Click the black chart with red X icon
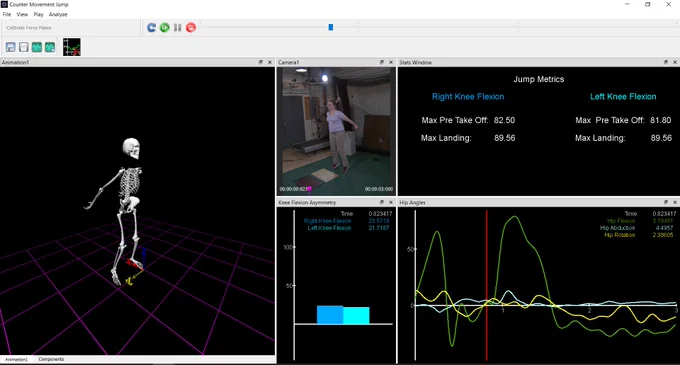This screenshot has height=365, width=680. [72, 47]
